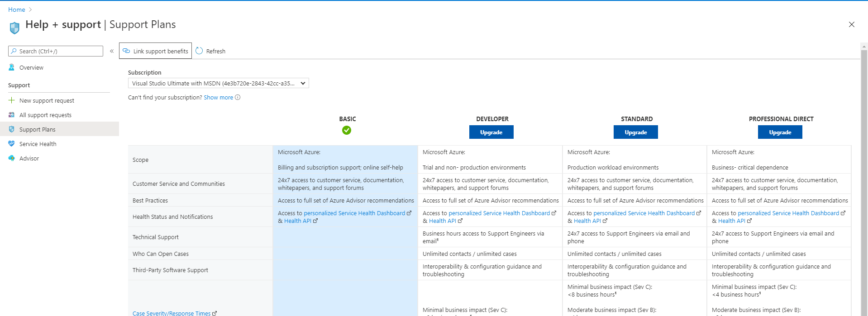Click the Advisor icon

point(12,158)
